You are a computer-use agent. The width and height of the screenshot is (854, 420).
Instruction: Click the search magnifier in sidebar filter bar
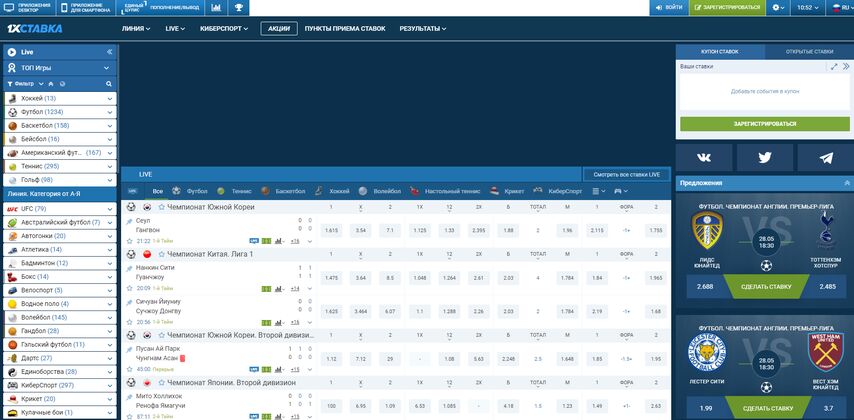pos(109,84)
